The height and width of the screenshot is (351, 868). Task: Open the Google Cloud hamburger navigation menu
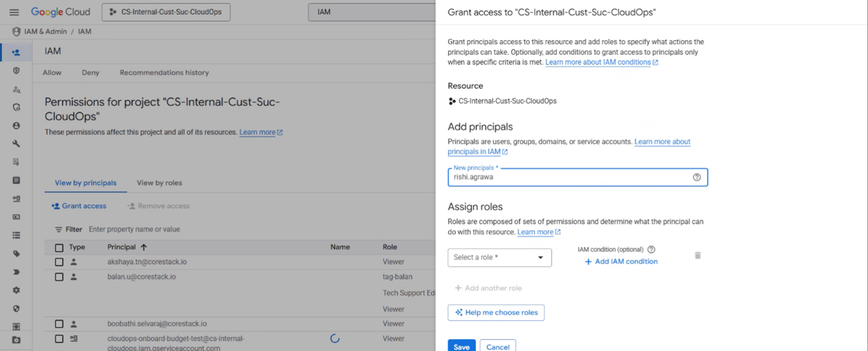click(x=14, y=12)
